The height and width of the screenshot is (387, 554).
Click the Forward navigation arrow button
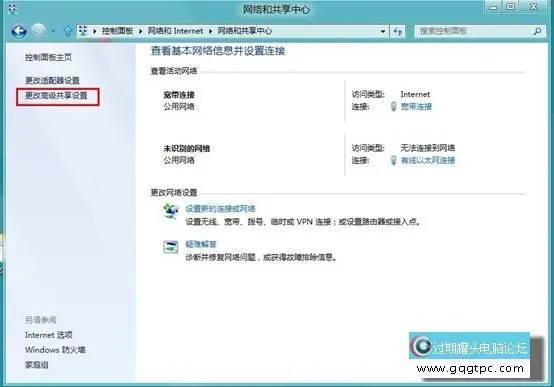coord(38,31)
